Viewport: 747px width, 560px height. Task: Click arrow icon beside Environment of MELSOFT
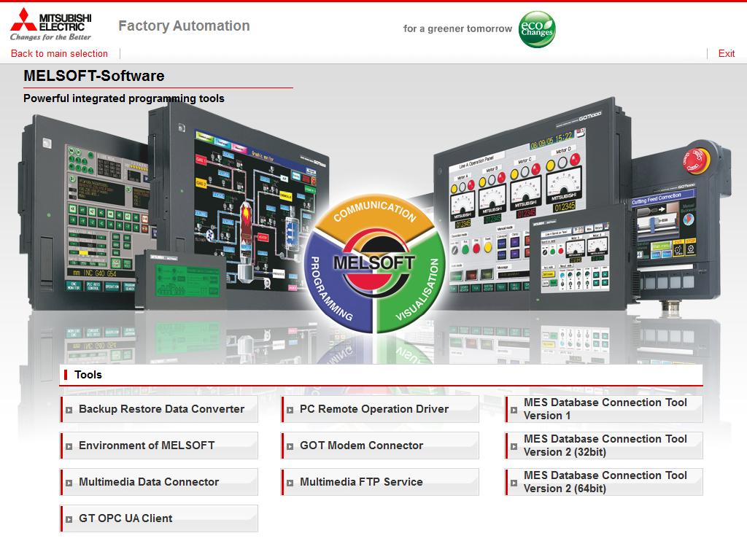(x=69, y=447)
